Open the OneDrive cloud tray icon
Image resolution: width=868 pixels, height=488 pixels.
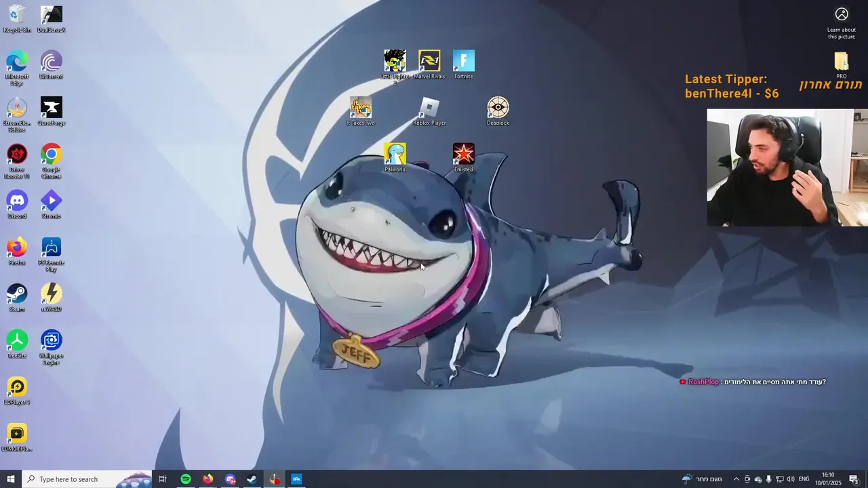pos(758,479)
